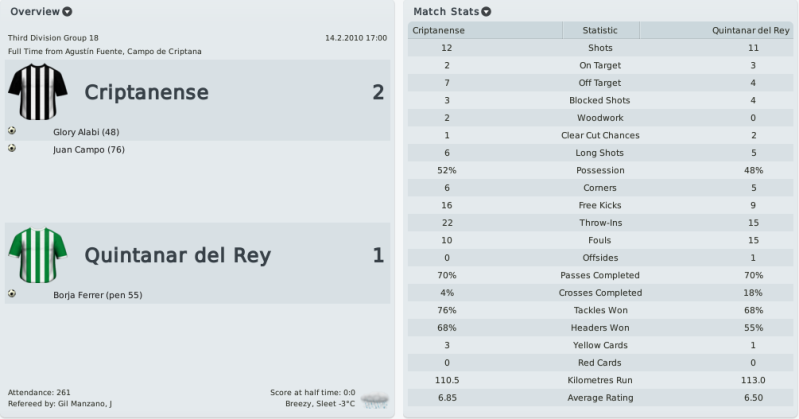Screen dimensions: 799x419
Task: Click the Criptanense black-and-white striped kit icon
Action: tap(37, 92)
